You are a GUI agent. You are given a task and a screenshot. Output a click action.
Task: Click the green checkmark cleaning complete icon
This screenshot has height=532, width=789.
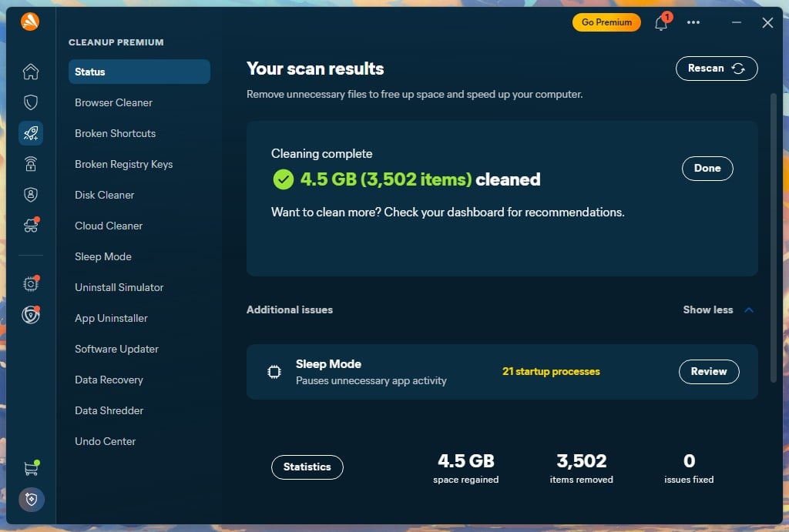[x=284, y=179]
